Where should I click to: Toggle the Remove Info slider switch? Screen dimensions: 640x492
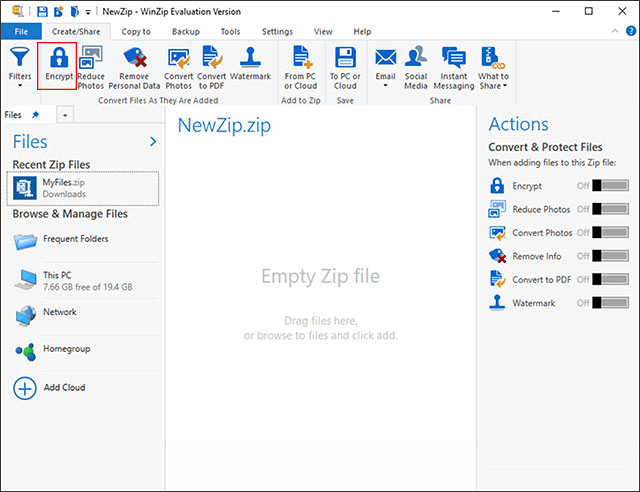(609, 256)
